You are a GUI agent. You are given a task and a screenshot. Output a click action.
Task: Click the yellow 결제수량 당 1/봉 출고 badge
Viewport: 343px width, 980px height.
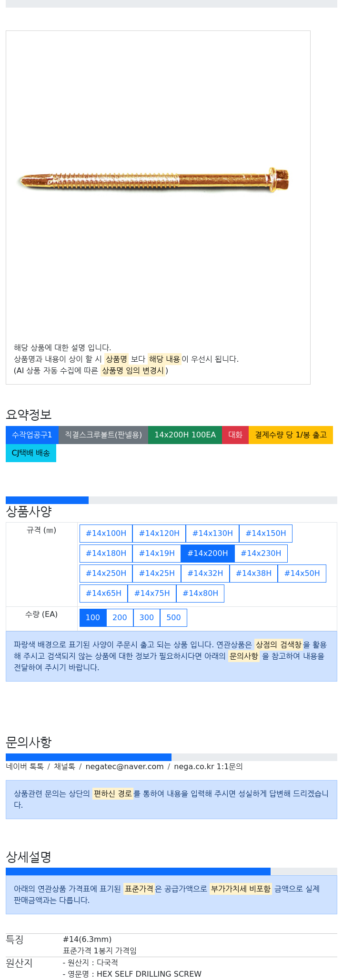(291, 435)
